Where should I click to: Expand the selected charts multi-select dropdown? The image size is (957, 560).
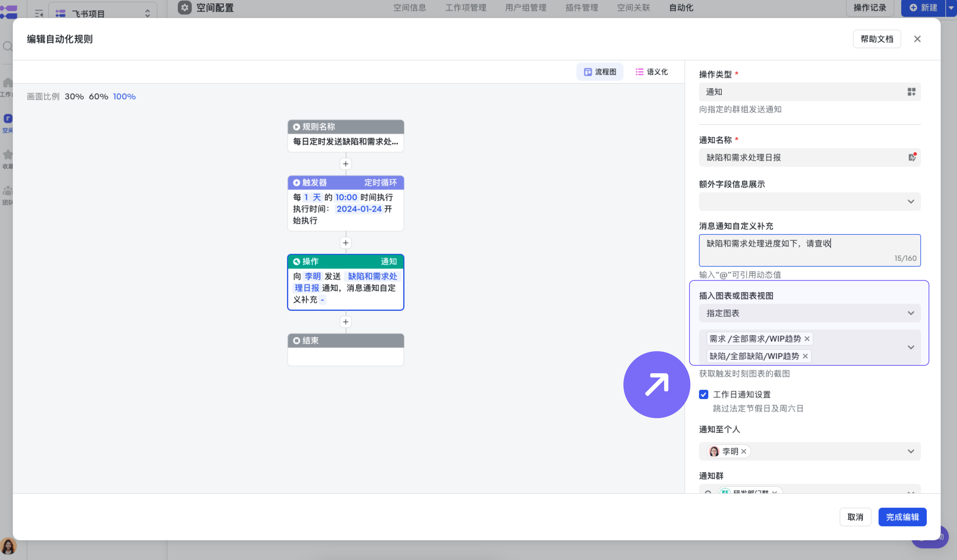(911, 347)
